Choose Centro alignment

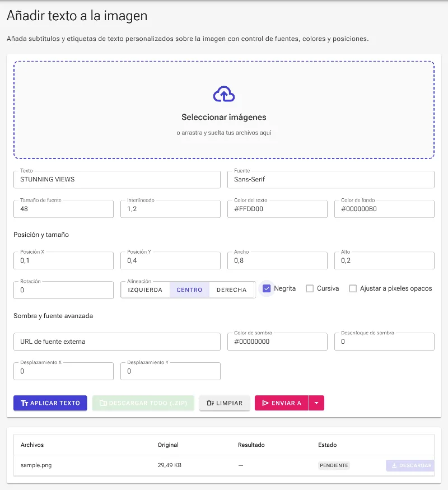click(x=189, y=290)
